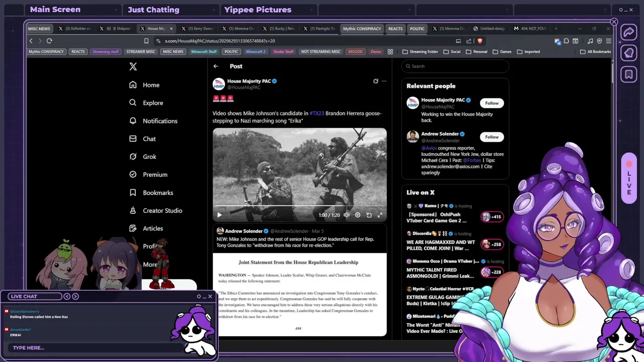Click the @Forbes mention link
Viewport: 644px width, 362px height.
point(472,160)
